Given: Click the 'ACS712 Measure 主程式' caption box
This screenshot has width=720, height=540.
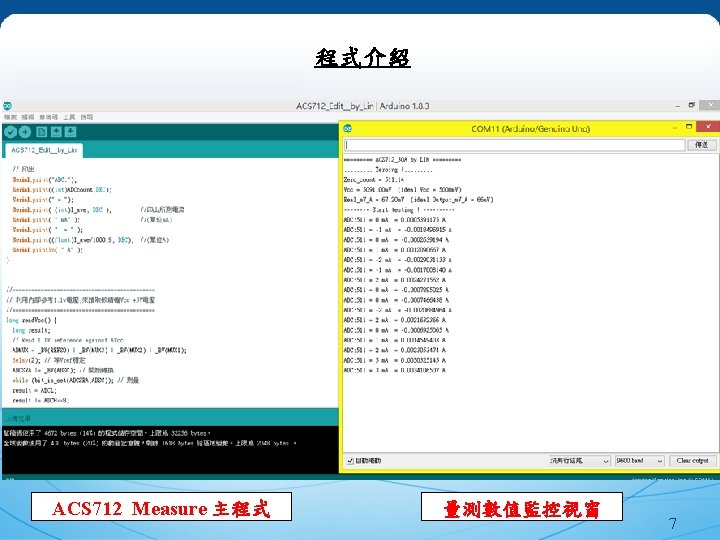Looking at the screenshot, I should [161, 506].
